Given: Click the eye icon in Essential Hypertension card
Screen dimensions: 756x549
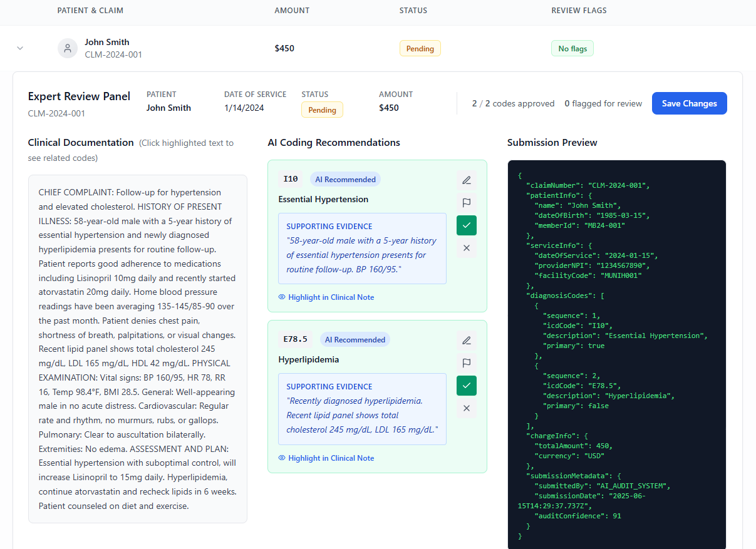Looking at the screenshot, I should tap(282, 297).
